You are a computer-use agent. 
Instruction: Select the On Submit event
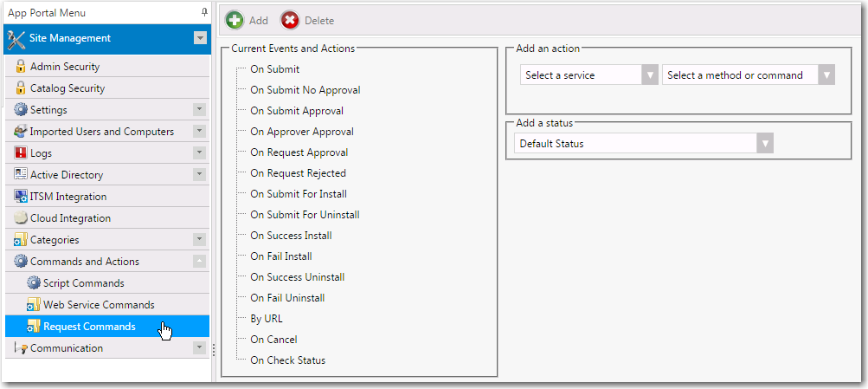click(x=274, y=69)
